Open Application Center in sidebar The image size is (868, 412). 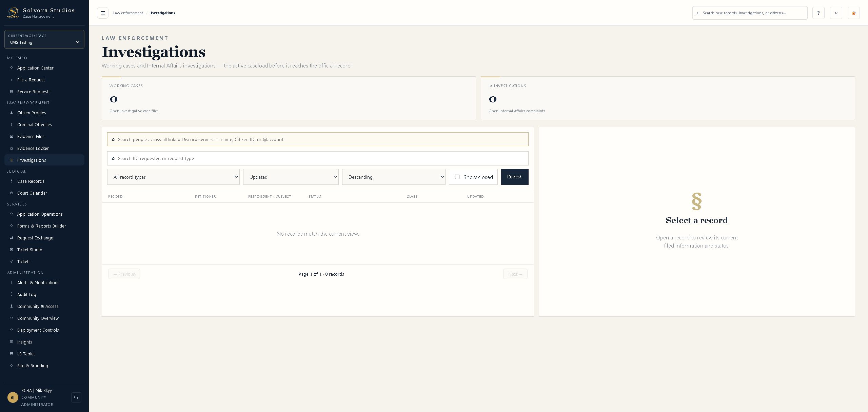(x=44, y=68)
